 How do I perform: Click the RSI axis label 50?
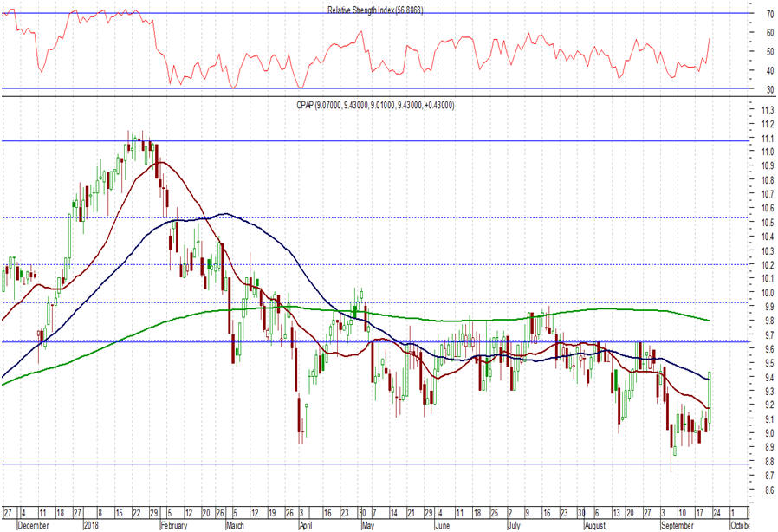coord(770,52)
